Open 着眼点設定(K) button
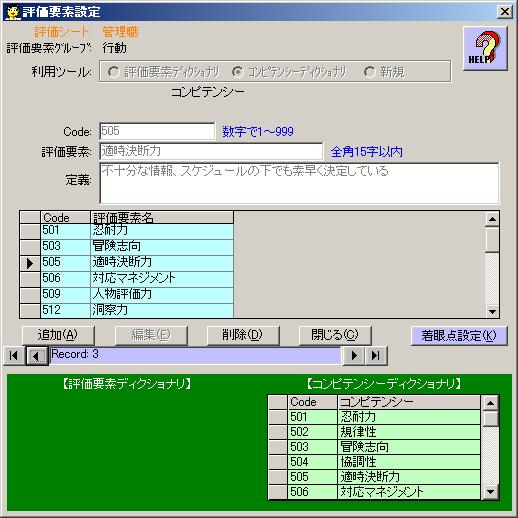 click(459, 336)
